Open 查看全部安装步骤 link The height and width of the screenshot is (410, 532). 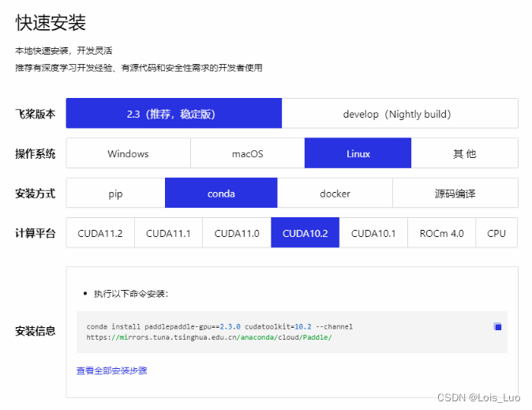[111, 371]
